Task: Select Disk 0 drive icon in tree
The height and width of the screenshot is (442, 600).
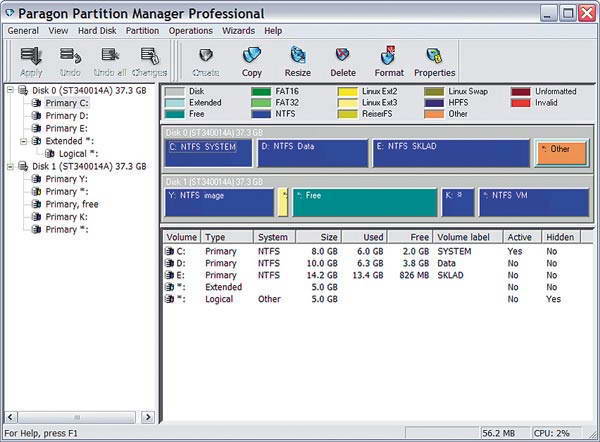Action: tap(23, 91)
